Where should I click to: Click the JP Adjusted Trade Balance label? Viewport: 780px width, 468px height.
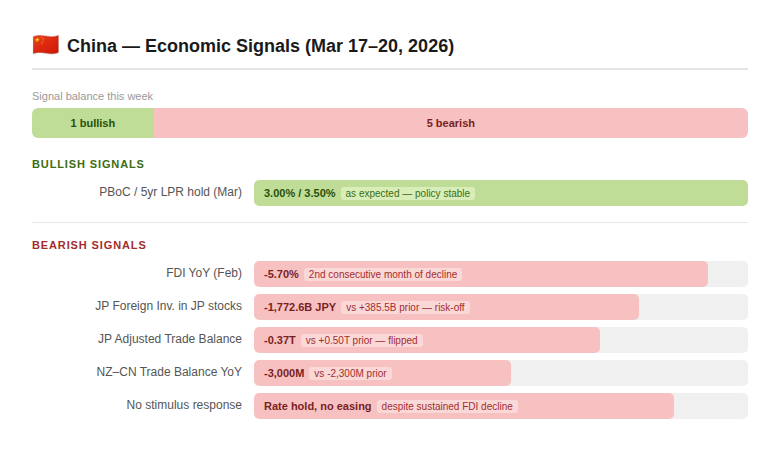[x=169, y=339]
